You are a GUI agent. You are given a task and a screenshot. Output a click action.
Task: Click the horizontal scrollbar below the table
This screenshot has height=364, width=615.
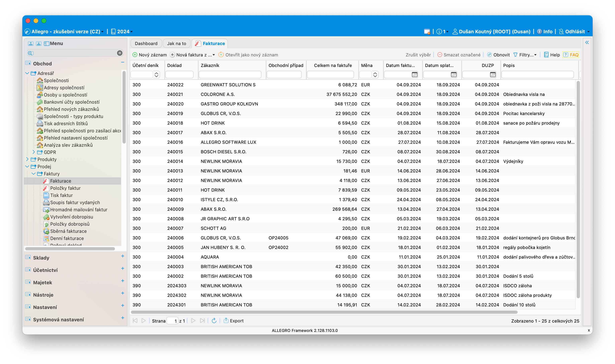tap(324, 312)
